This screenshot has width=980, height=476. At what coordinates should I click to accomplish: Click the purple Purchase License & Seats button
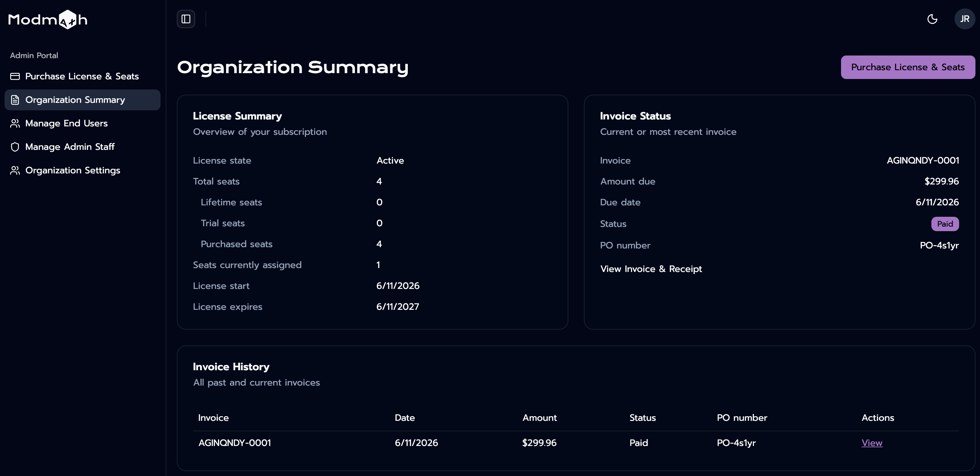tap(908, 67)
